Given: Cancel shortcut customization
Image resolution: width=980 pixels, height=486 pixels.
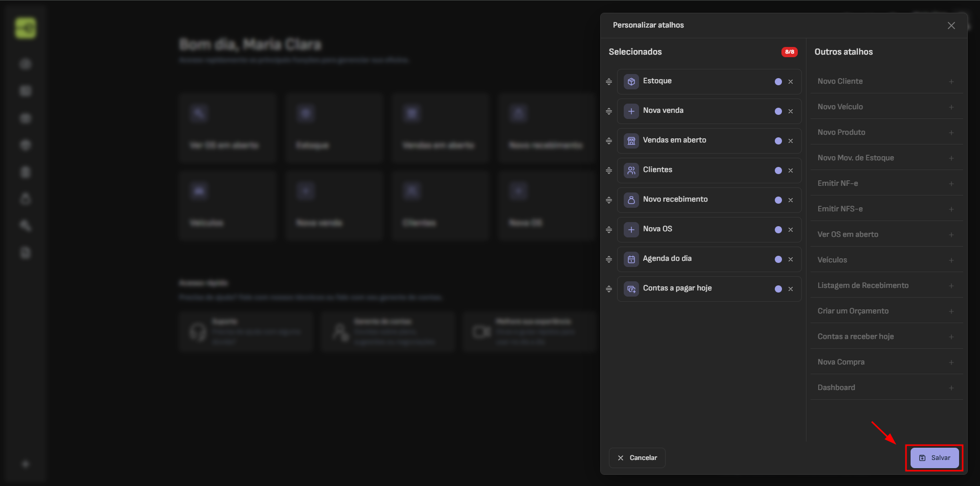Looking at the screenshot, I should tap(637, 458).
